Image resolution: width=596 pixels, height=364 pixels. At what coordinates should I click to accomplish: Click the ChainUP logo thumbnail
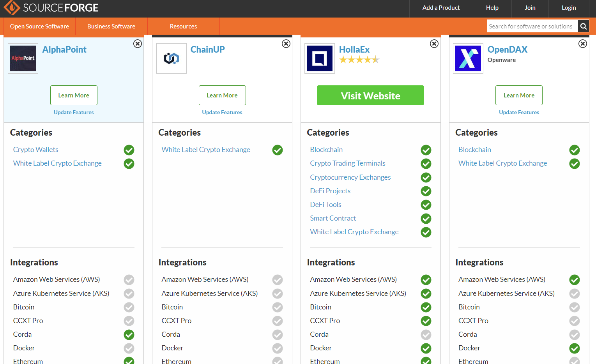click(x=172, y=58)
